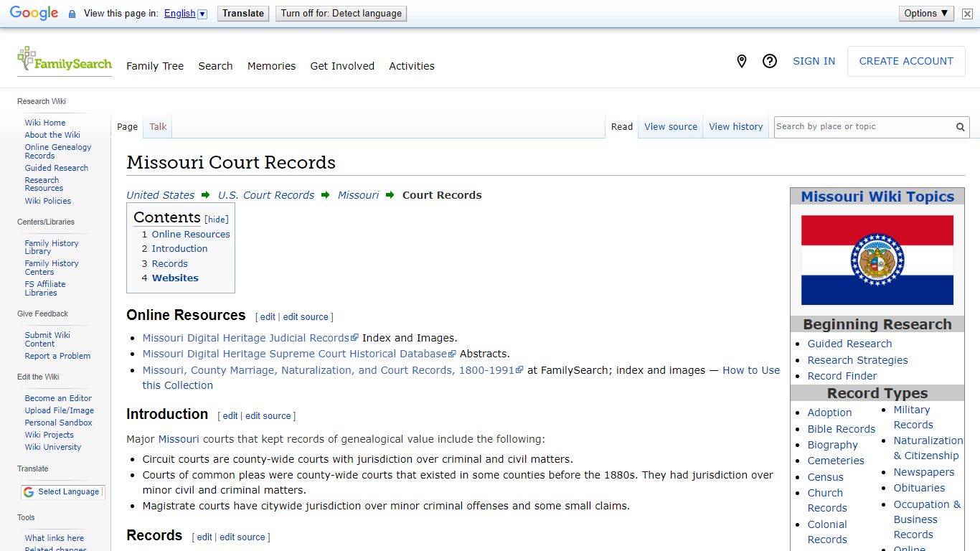Open the Memories menu

271,66
